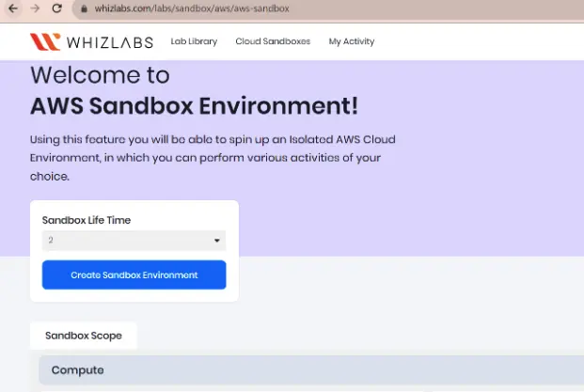Viewport: 584px width, 392px height.
Task: Click the AWS Sandbox Environment! heading
Action: (194, 105)
